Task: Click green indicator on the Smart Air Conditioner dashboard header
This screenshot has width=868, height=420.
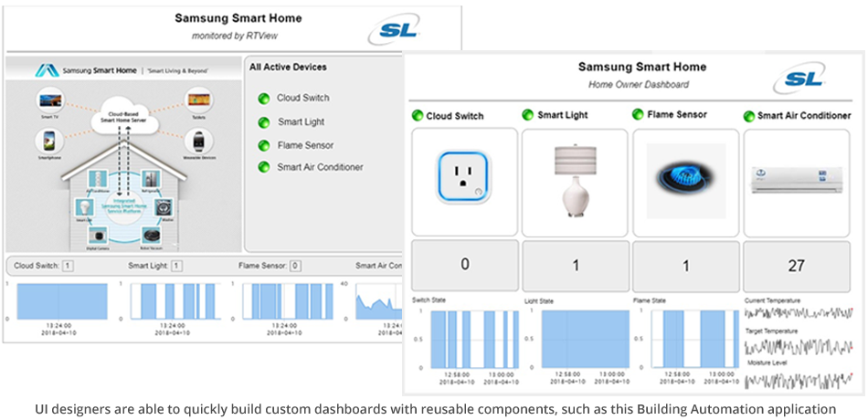Action: [x=749, y=116]
